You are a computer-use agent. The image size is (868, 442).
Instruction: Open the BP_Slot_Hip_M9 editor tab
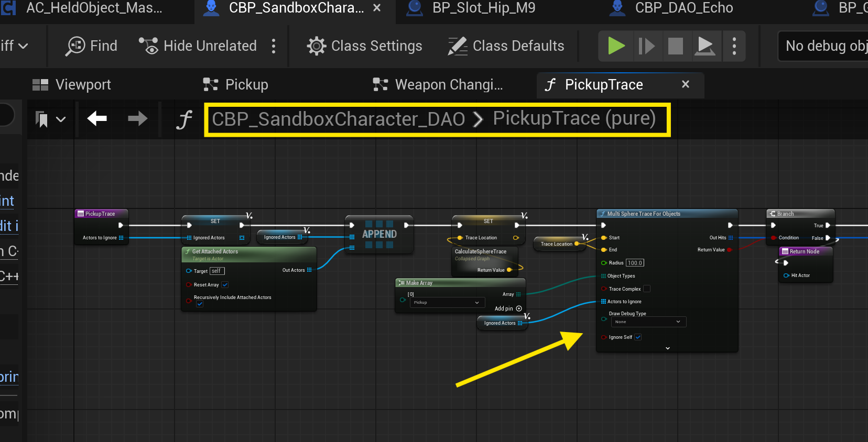tap(483, 8)
